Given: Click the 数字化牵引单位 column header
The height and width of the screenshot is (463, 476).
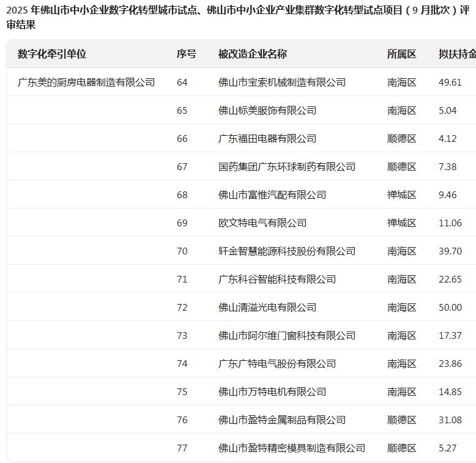Looking at the screenshot, I should coord(52,54).
